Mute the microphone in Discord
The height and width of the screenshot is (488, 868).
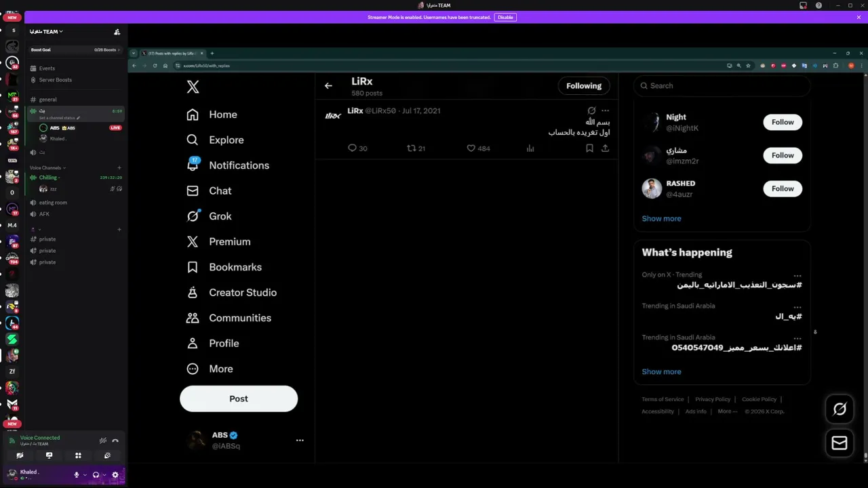[x=77, y=475]
